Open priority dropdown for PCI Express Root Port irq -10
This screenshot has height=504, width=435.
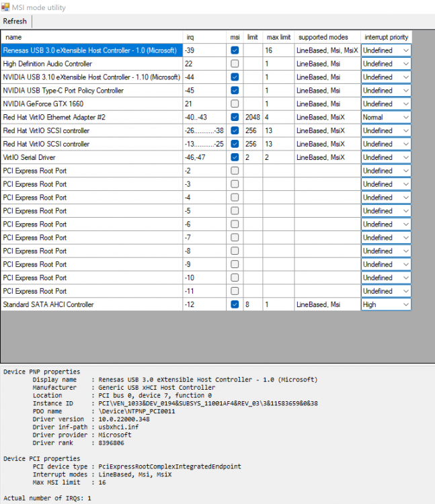(386, 278)
